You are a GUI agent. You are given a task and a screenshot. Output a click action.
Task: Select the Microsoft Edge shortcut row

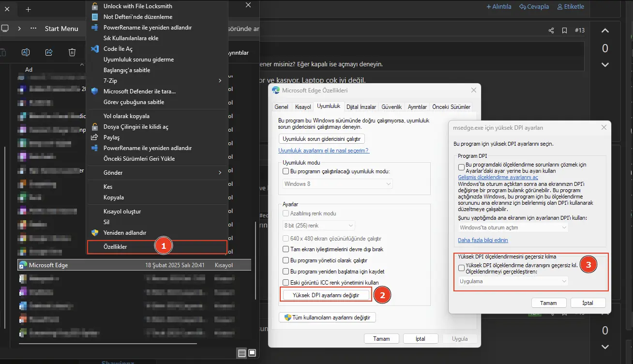135,265
